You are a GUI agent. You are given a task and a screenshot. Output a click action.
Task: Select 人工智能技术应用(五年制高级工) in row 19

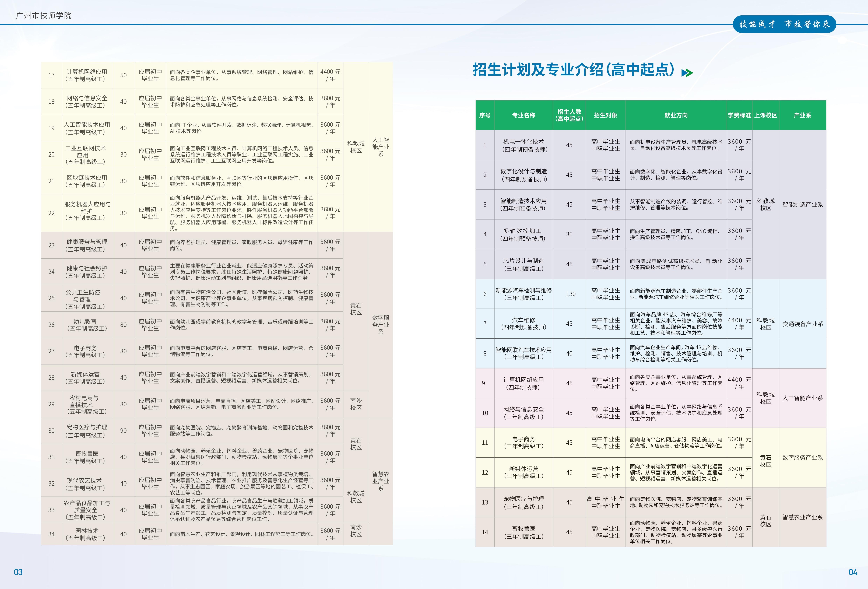tap(87, 128)
